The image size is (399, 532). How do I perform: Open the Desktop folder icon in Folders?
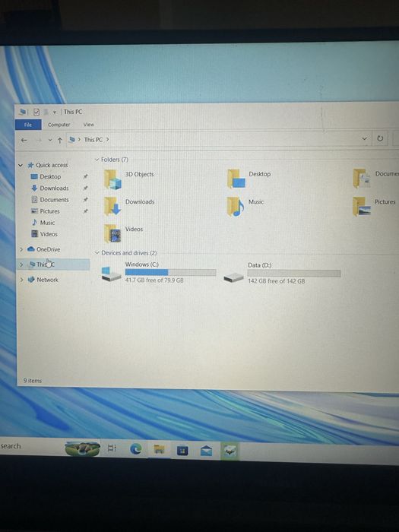(236, 179)
